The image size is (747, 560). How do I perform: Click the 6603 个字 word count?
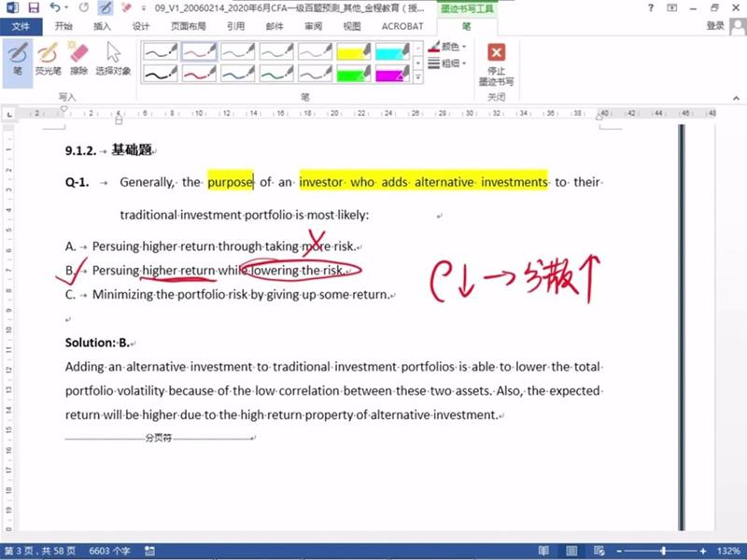pyautogui.click(x=109, y=551)
